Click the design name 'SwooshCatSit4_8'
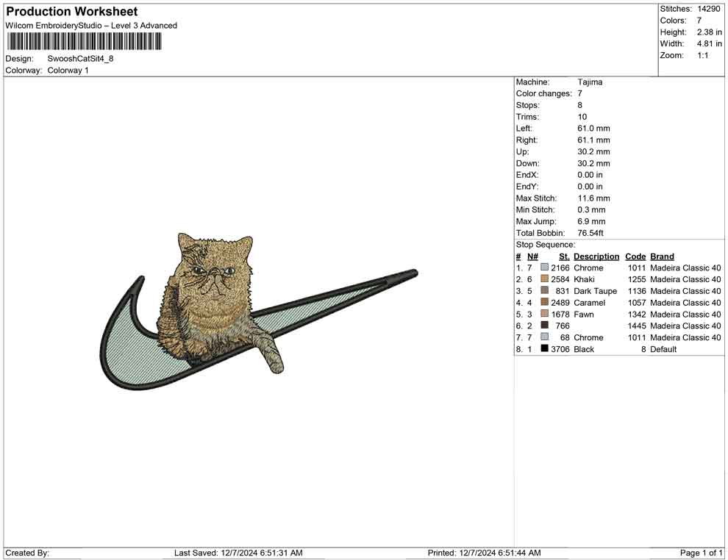 pos(80,59)
